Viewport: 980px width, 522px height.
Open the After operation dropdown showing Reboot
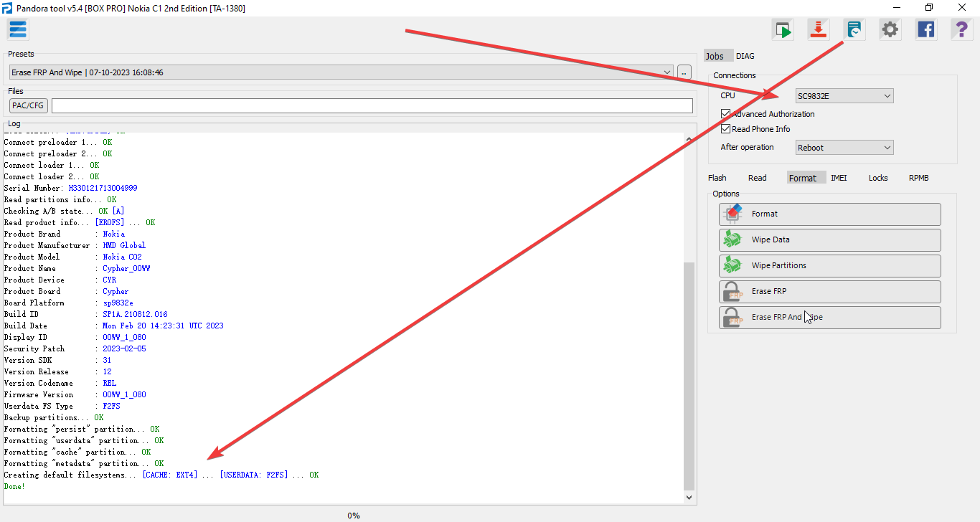[x=845, y=148]
